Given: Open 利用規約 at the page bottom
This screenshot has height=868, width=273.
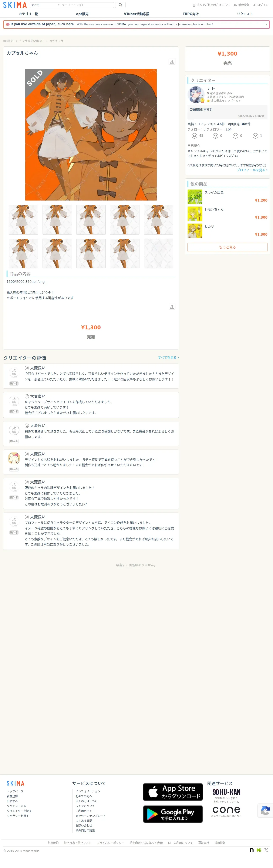Looking at the screenshot, I should coord(53,843).
